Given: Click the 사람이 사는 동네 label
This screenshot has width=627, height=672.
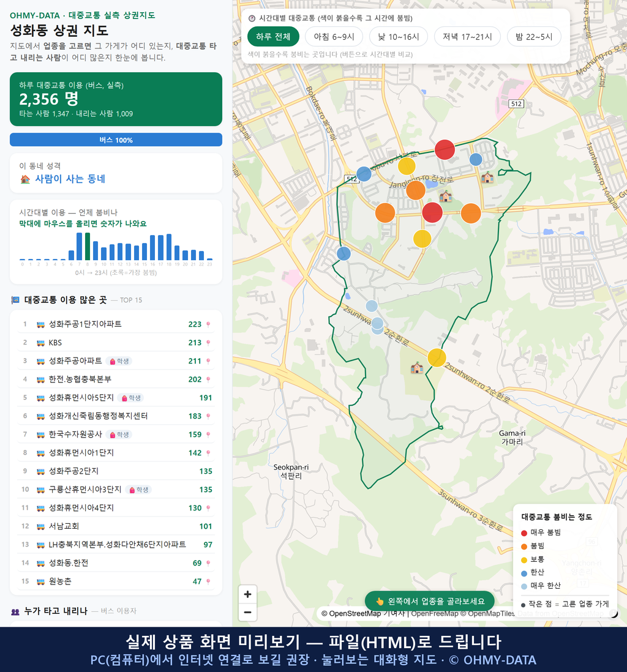Looking at the screenshot, I should pyautogui.click(x=70, y=179).
